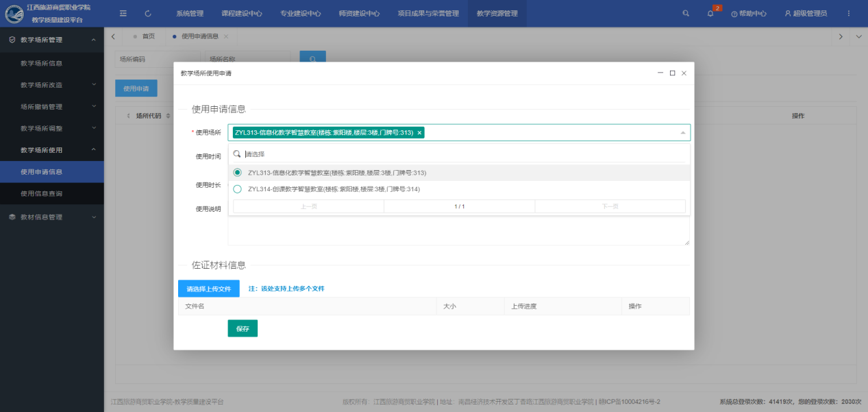Open the 帮助中心 link

tap(748, 14)
